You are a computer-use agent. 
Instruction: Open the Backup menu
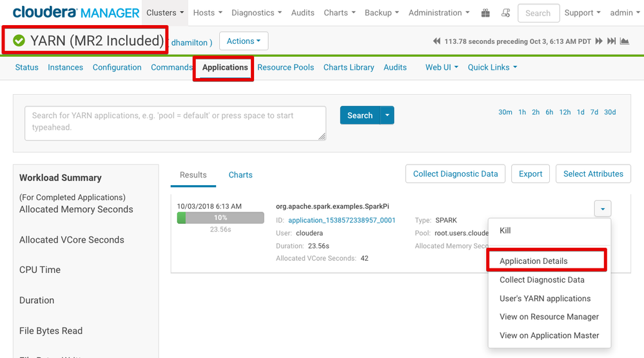[382, 13]
